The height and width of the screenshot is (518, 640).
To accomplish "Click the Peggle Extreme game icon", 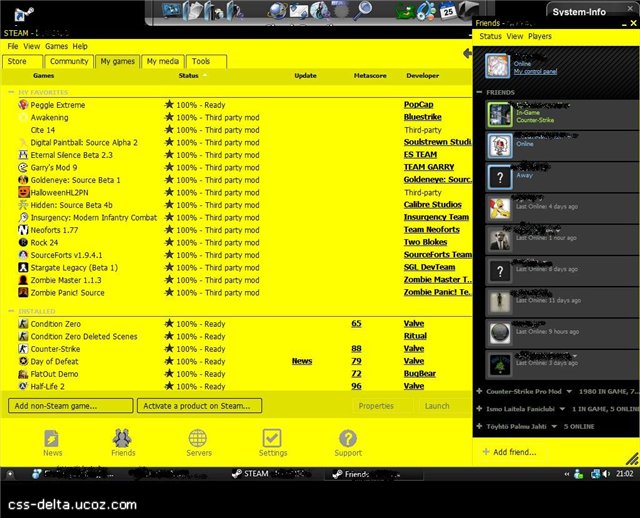I will pyautogui.click(x=23, y=105).
